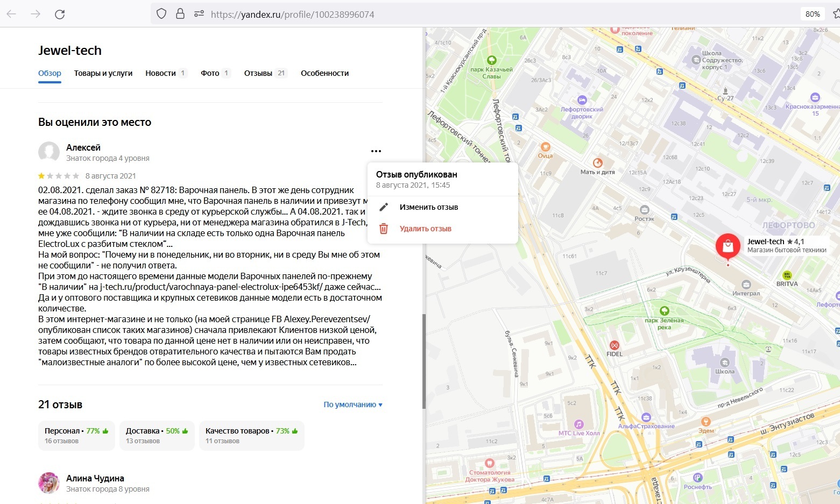Choose Удалить отзыв from the popup menu
The height and width of the screenshot is (504, 840).
426,229
